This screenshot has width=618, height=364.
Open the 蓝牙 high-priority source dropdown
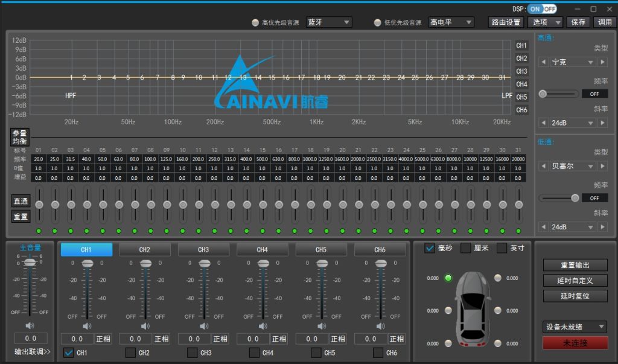329,22
